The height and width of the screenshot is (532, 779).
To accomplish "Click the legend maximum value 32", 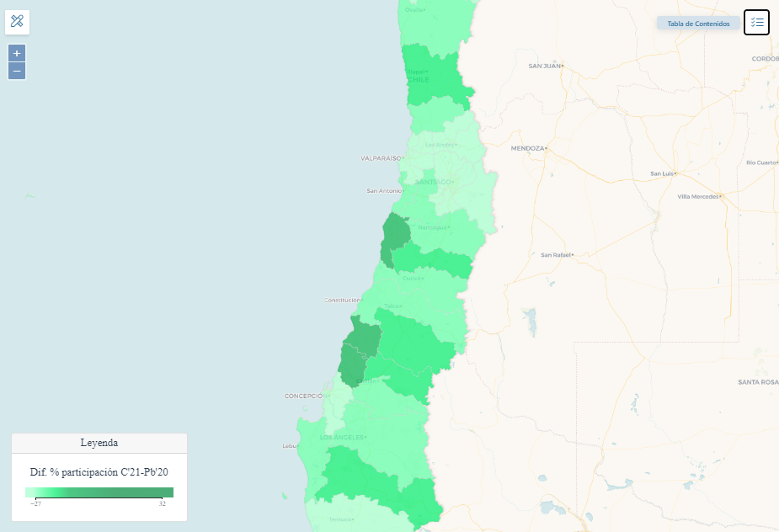I will 162,503.
